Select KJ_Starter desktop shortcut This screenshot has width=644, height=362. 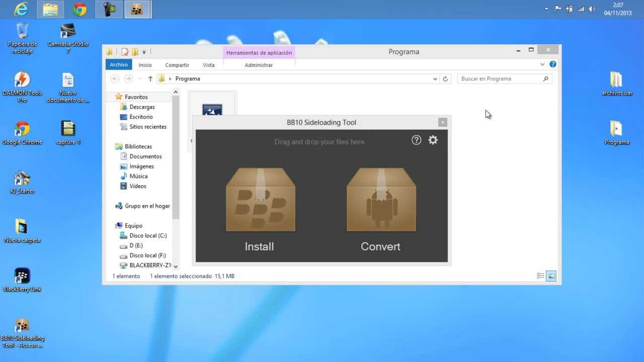22,182
